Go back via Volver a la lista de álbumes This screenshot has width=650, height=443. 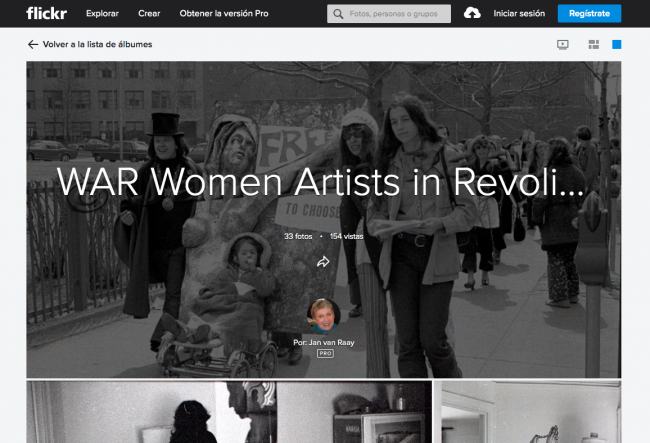97,45
